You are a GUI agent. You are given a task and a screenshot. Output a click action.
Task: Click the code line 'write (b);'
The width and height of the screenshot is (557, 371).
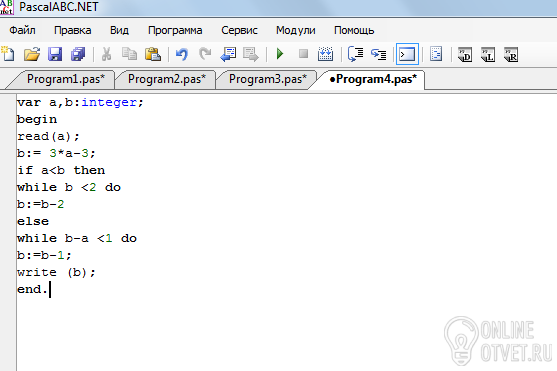(56, 272)
